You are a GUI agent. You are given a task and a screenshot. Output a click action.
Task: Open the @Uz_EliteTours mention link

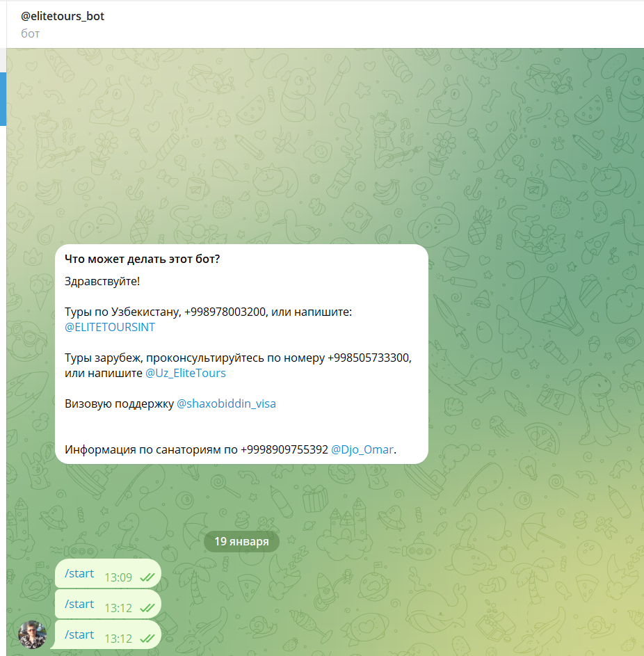185,373
